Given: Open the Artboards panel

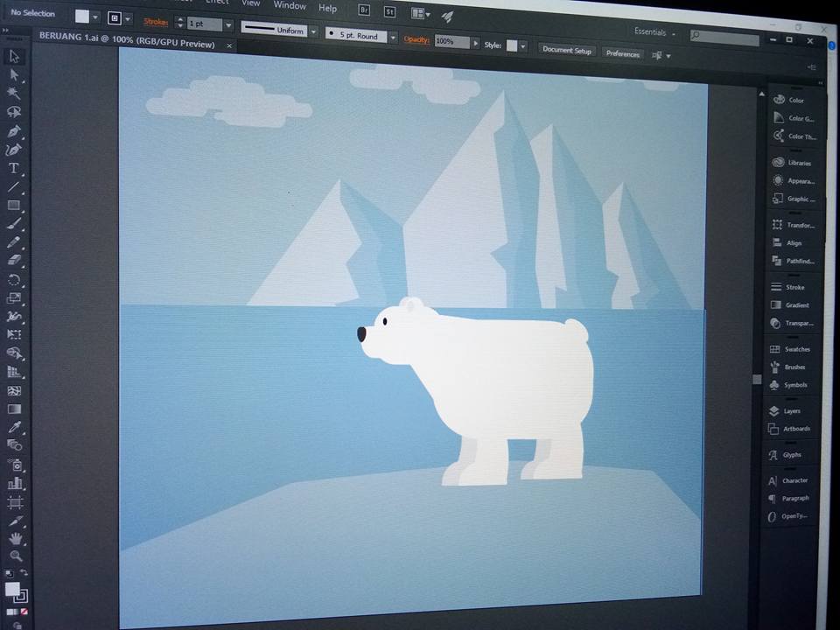Looking at the screenshot, I should coord(789,429).
